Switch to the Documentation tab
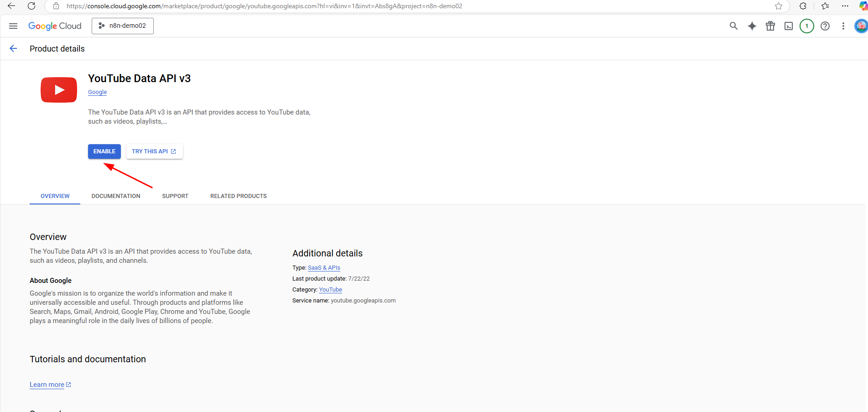 116,196
